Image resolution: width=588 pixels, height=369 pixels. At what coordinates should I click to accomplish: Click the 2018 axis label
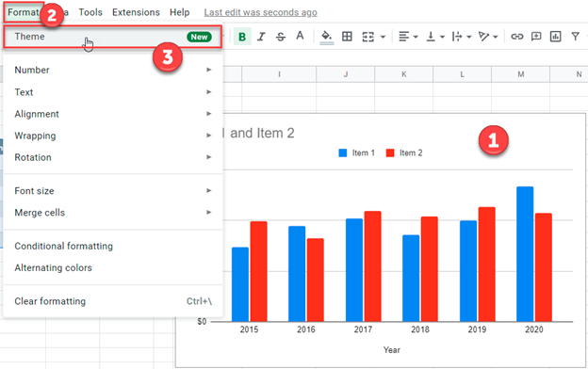click(420, 329)
